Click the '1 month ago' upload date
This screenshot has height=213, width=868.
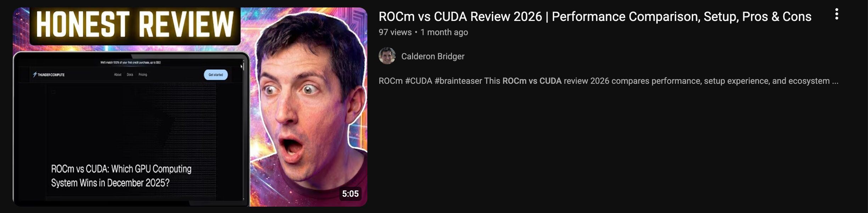coord(444,32)
